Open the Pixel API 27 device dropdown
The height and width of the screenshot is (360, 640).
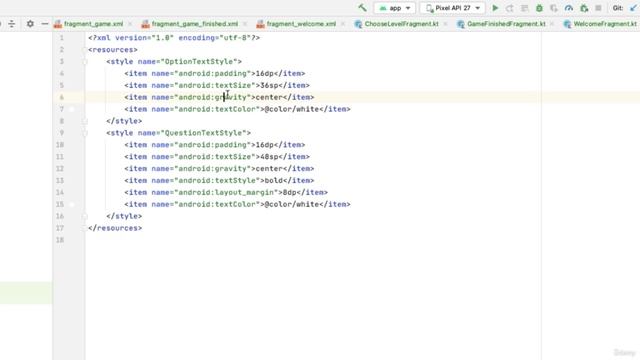452,8
